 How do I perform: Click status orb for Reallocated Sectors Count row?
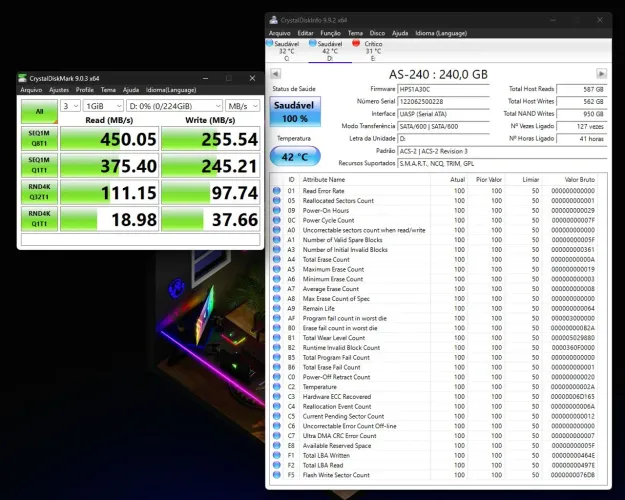pos(277,201)
